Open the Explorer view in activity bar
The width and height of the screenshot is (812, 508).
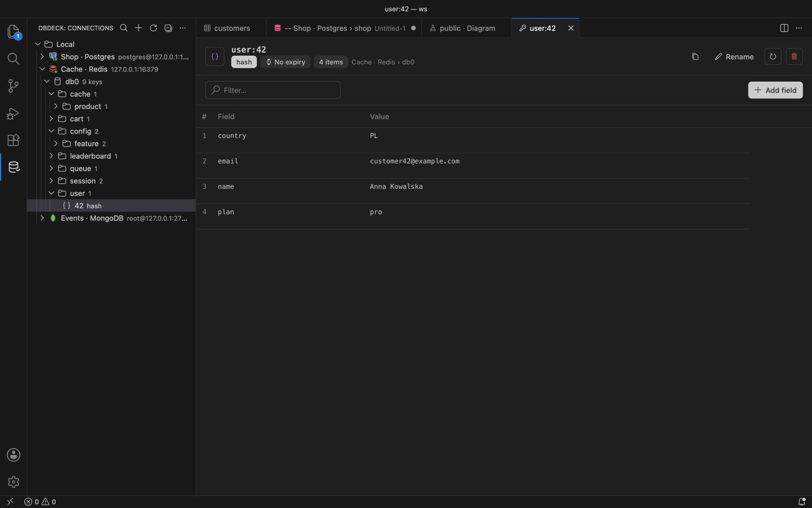pos(14,31)
